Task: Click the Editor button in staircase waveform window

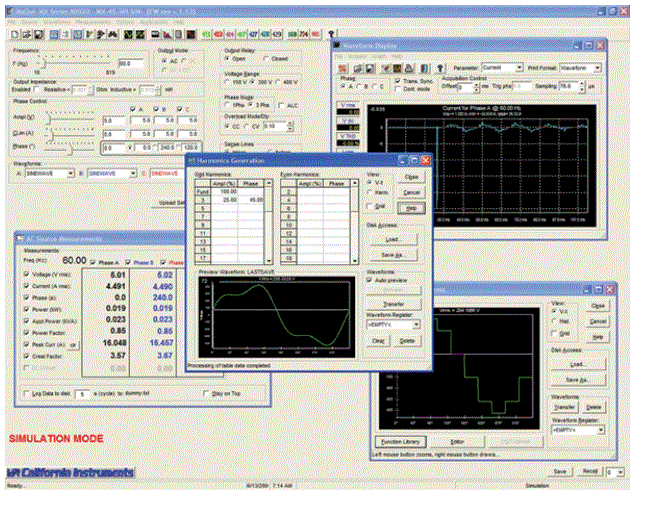Action: 457,442
